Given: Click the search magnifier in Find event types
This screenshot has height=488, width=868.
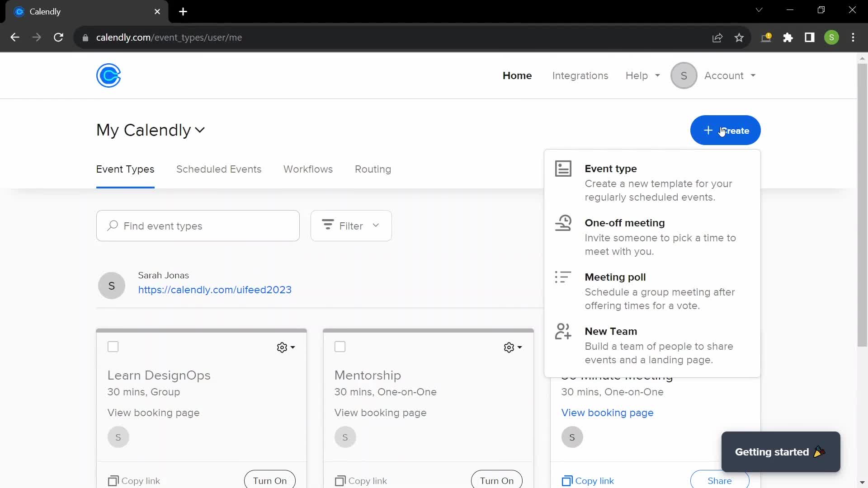Looking at the screenshot, I should [113, 225].
